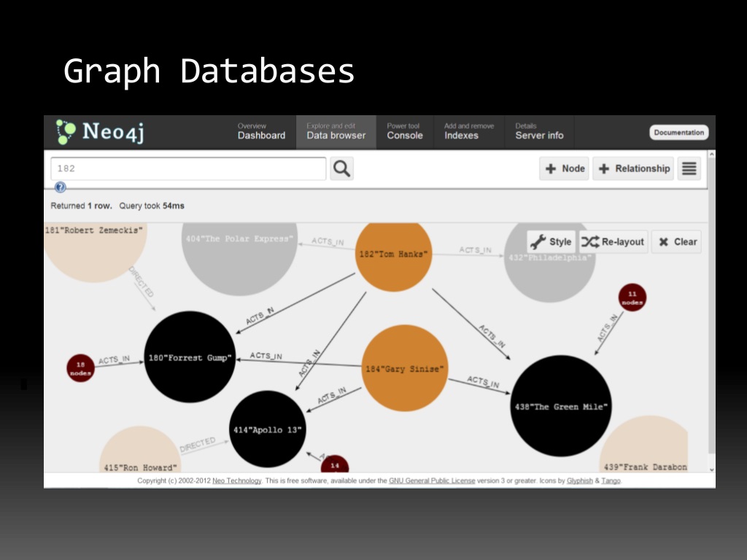Open the Indexes tab
This screenshot has width=747, height=560.
click(469, 132)
